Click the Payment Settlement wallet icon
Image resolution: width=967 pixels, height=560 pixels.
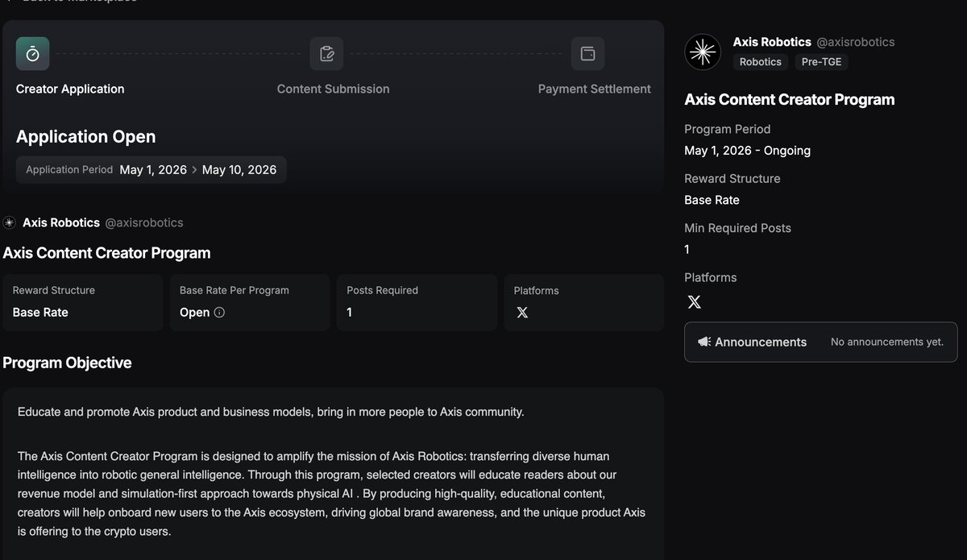tap(588, 54)
